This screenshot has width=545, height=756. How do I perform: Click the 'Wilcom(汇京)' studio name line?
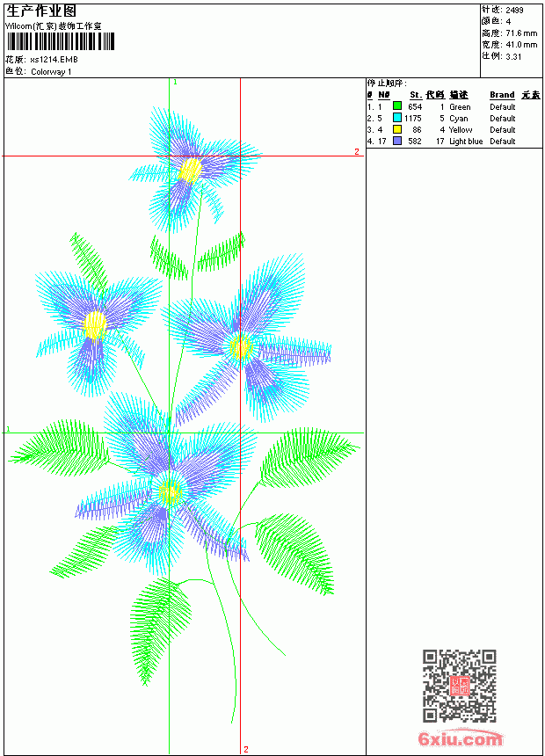53,26
